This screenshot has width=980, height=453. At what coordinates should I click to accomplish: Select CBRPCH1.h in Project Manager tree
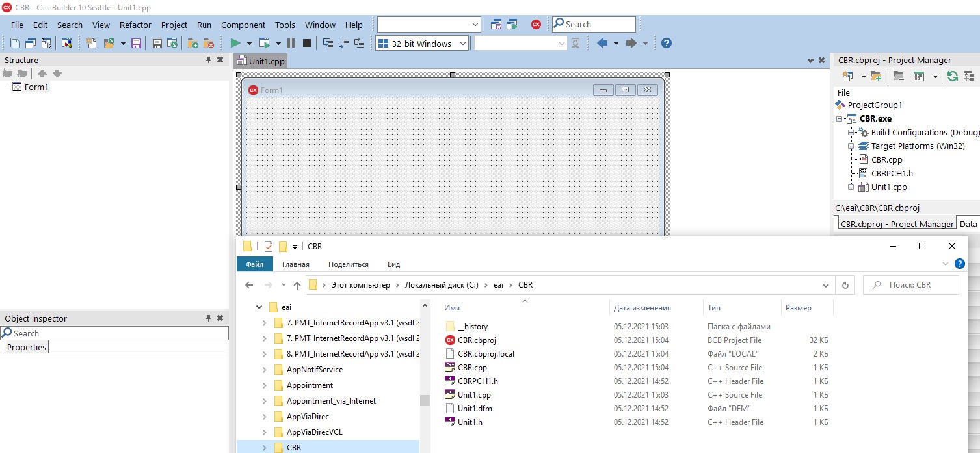tap(892, 173)
